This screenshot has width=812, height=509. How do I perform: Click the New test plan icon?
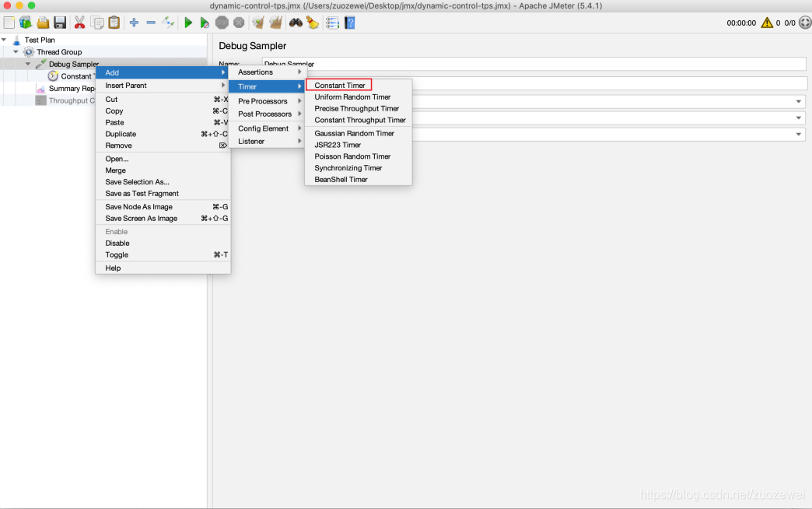tap(9, 23)
